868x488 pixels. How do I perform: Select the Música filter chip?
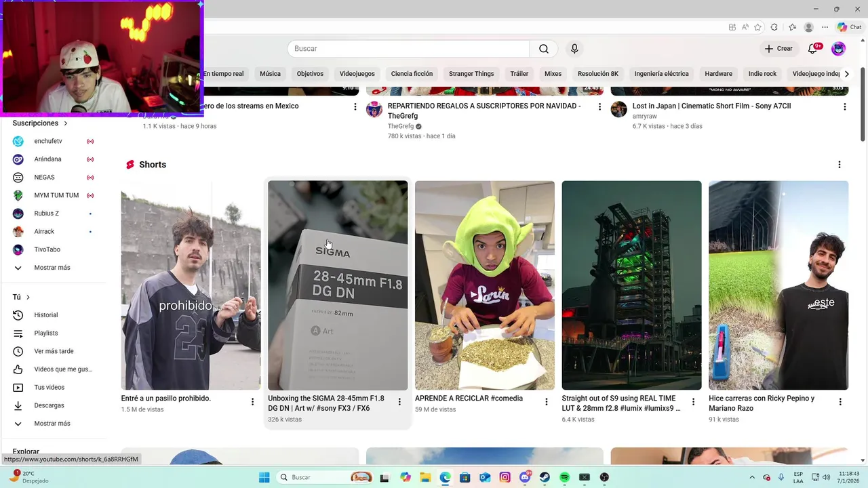point(270,74)
